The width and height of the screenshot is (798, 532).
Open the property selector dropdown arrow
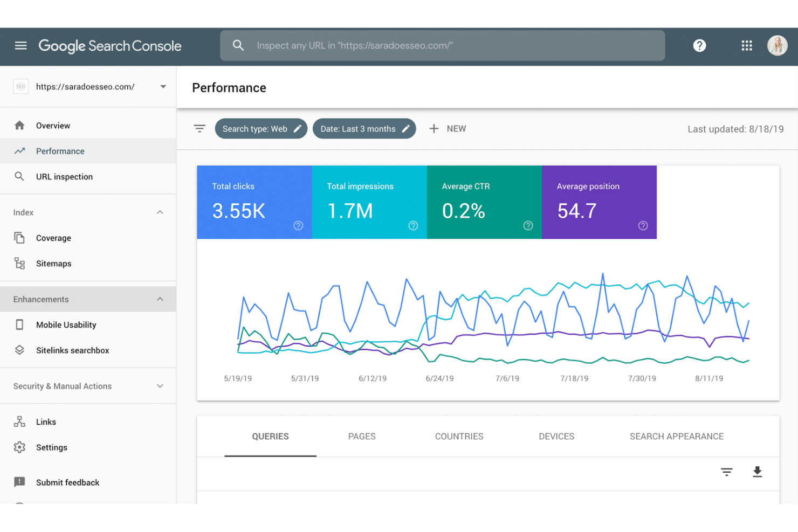[x=163, y=86]
